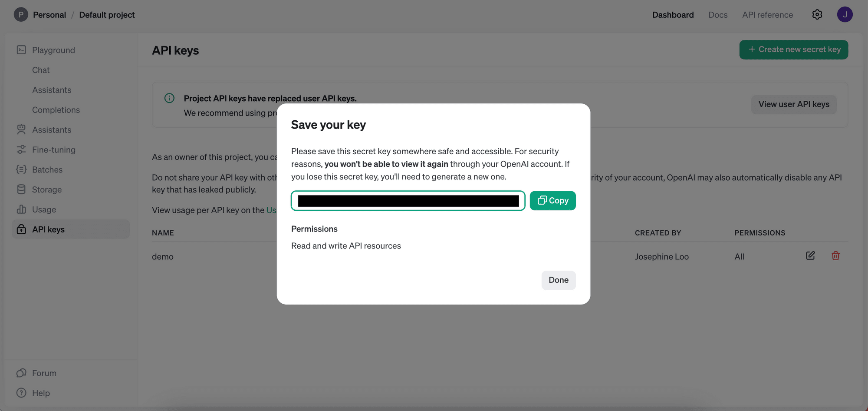Click Done to close the dialog

pos(559,280)
